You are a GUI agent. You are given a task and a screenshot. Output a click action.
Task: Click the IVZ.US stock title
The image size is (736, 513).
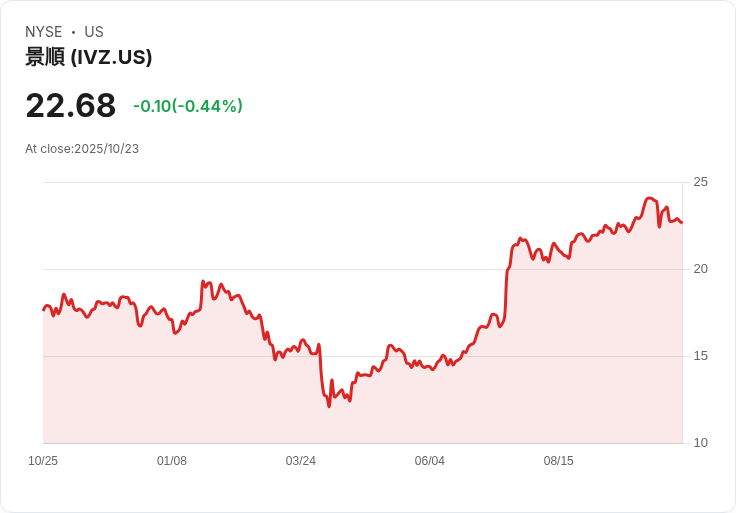coord(89,57)
